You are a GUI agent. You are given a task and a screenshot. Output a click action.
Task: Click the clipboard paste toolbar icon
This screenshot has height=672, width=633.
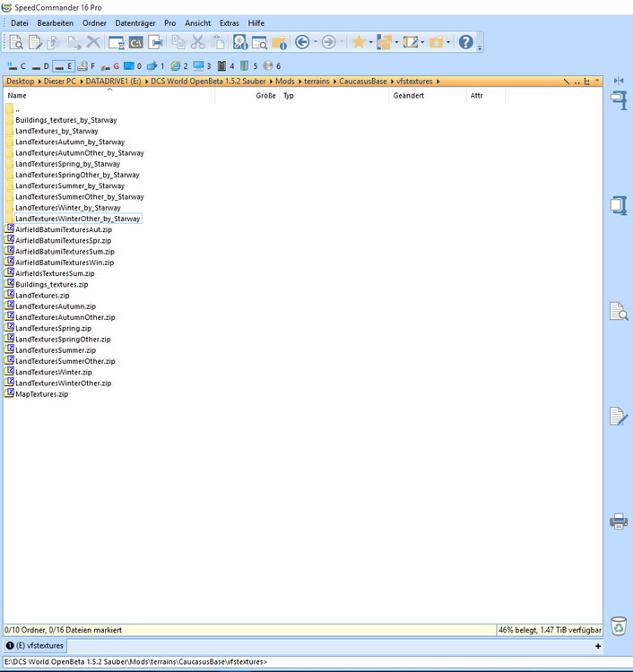click(218, 42)
